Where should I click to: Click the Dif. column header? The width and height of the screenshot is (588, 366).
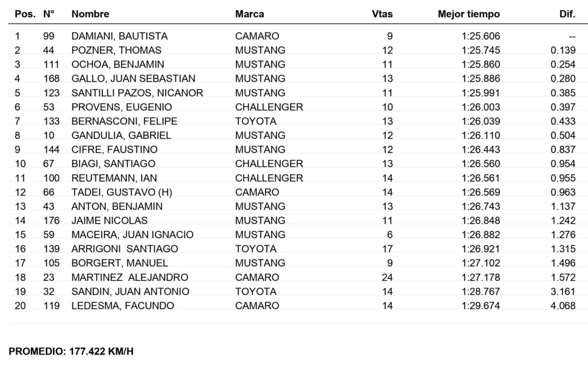coord(567,14)
